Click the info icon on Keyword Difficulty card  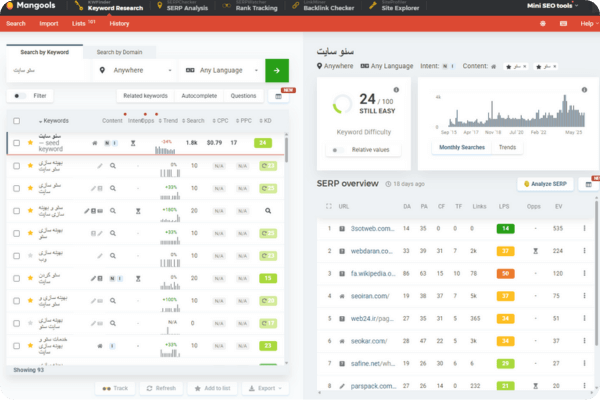pyautogui.click(x=396, y=90)
